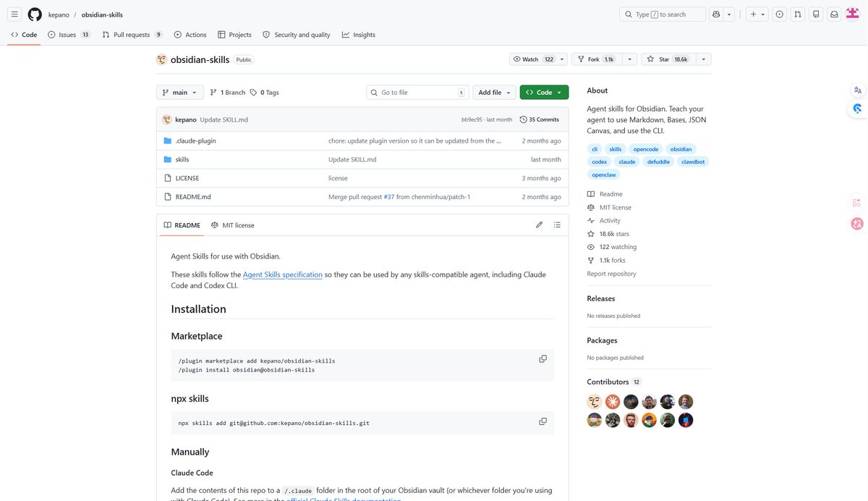868x501 pixels.
Task: Select the Code tab
Action: tap(24, 35)
